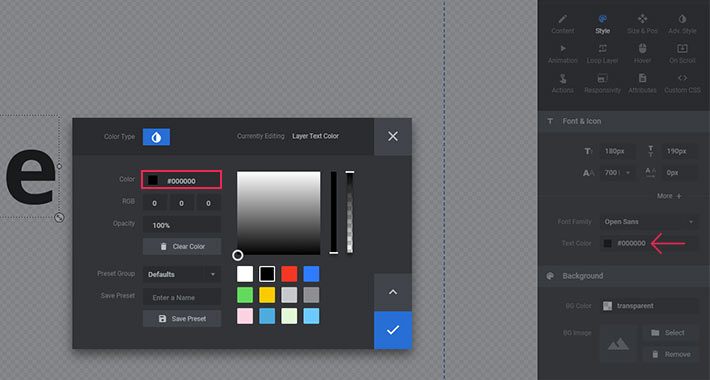The width and height of the screenshot is (710, 380).
Task: Pick the yellow preset swatch
Action: click(267, 295)
